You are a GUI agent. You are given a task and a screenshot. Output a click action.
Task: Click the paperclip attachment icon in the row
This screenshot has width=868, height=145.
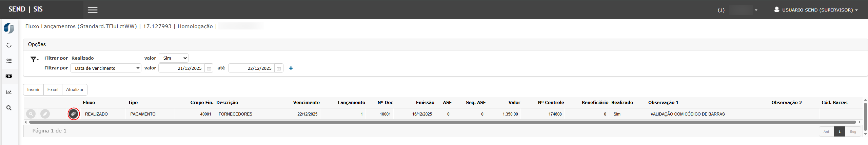[x=74, y=114]
